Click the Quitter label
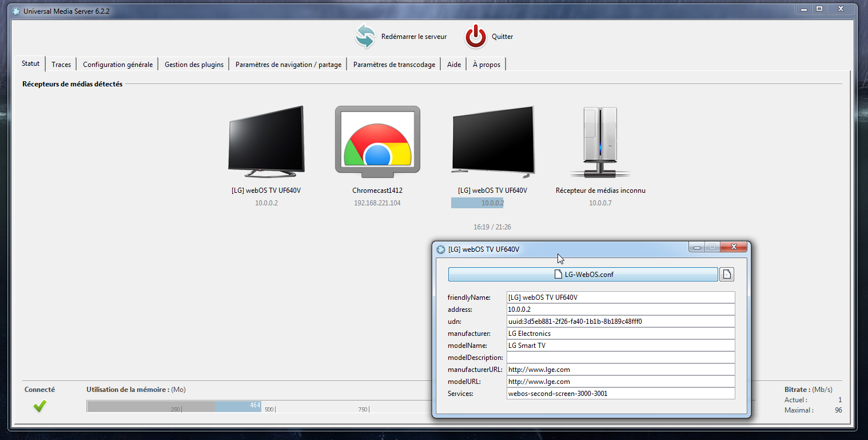Viewport: 868px width, 440px height. click(503, 37)
